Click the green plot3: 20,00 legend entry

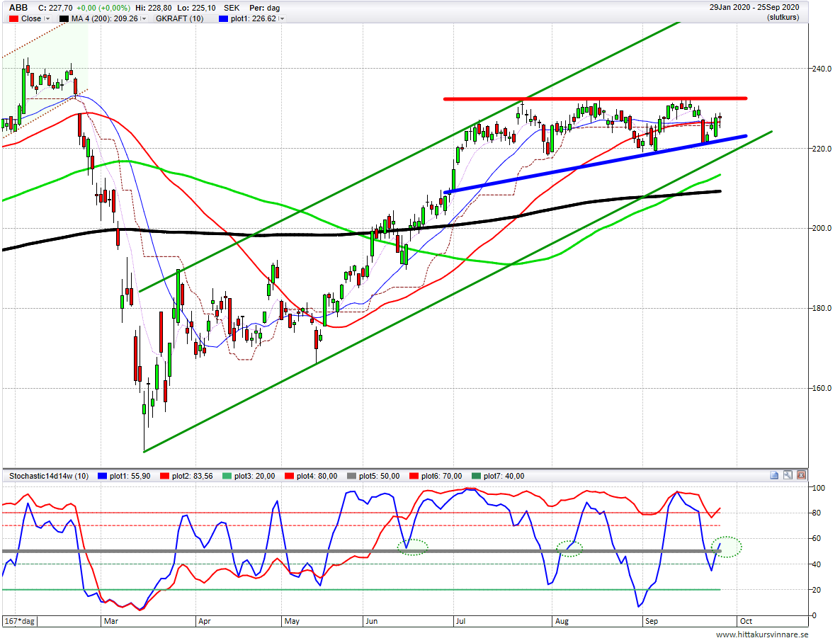[x=249, y=476]
